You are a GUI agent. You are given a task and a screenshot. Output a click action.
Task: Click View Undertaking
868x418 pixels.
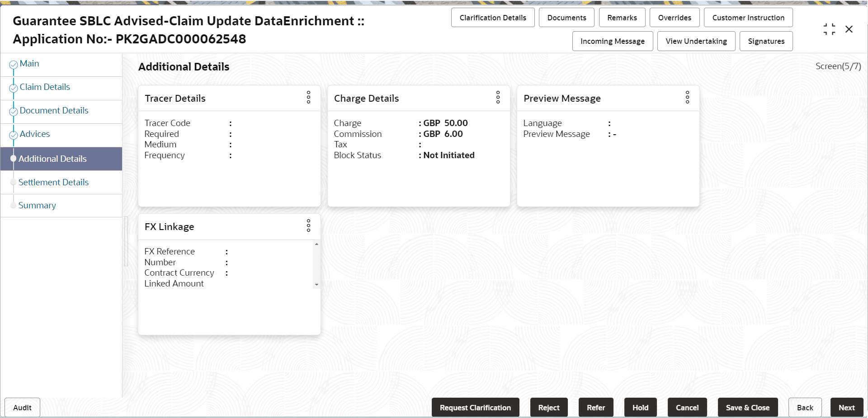pos(696,41)
